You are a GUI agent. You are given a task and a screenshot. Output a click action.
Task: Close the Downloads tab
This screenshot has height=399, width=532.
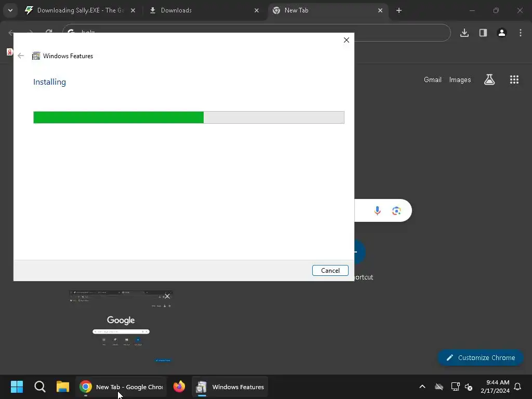point(257,10)
